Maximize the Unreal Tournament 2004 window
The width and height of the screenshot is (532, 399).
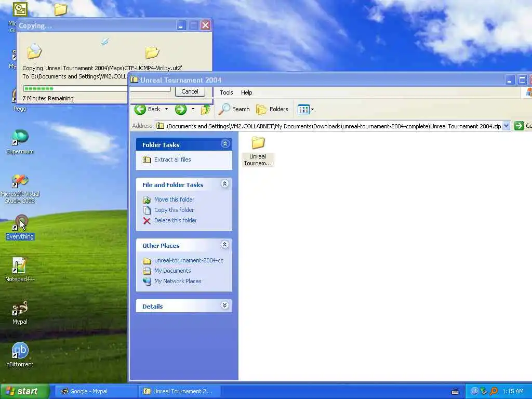523,80
